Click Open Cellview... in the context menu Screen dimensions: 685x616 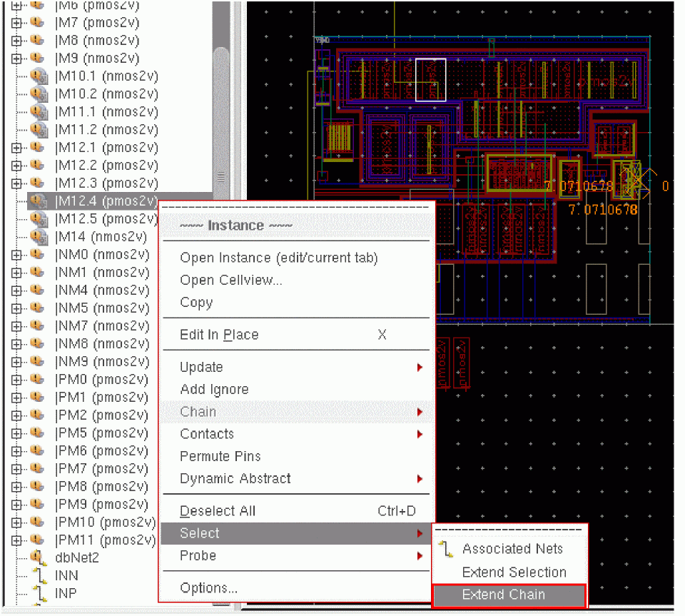coord(230,281)
